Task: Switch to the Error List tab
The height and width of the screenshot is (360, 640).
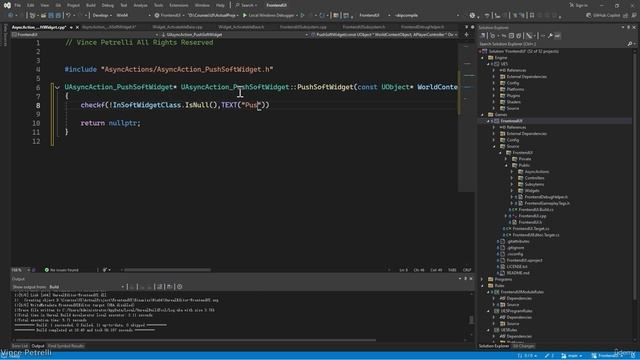Action: (20, 346)
